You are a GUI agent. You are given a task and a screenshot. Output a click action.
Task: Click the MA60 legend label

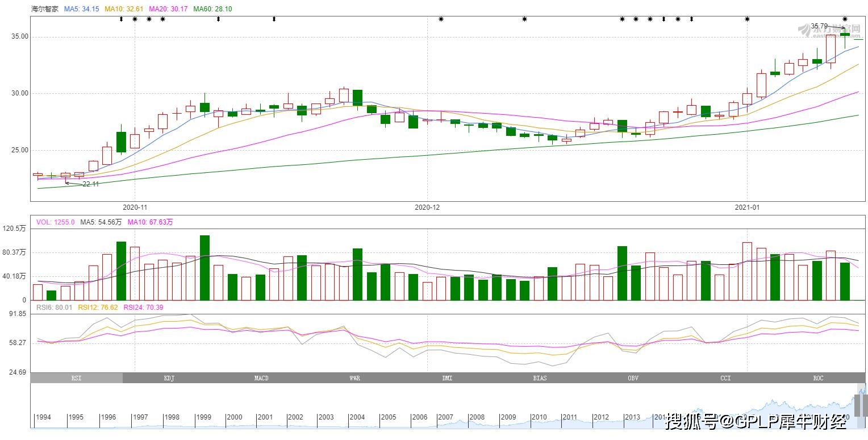pos(212,9)
